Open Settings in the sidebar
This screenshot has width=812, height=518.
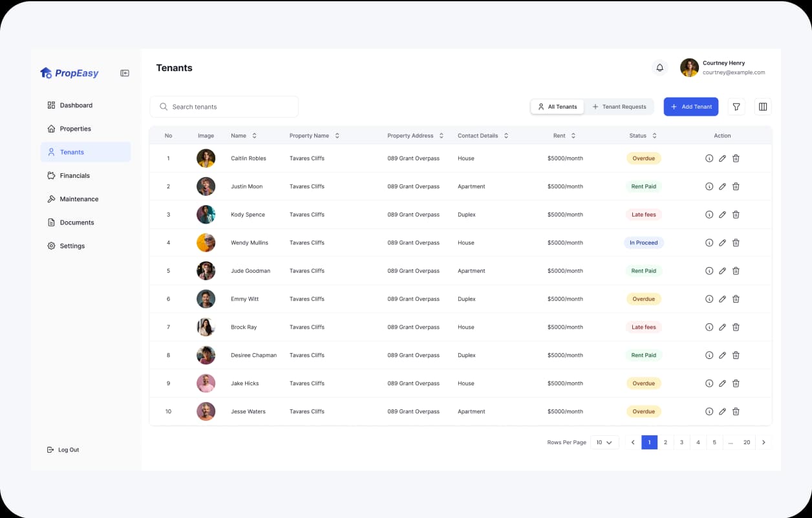[x=85, y=246]
